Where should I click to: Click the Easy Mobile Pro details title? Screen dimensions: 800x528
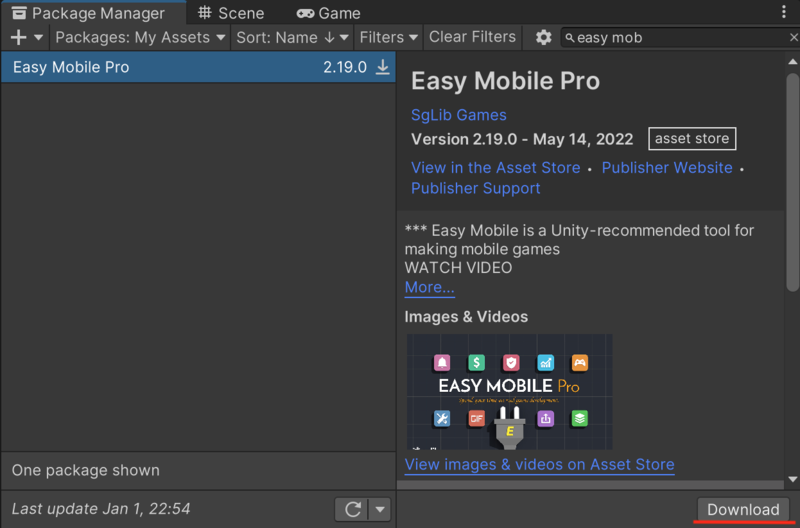point(506,81)
